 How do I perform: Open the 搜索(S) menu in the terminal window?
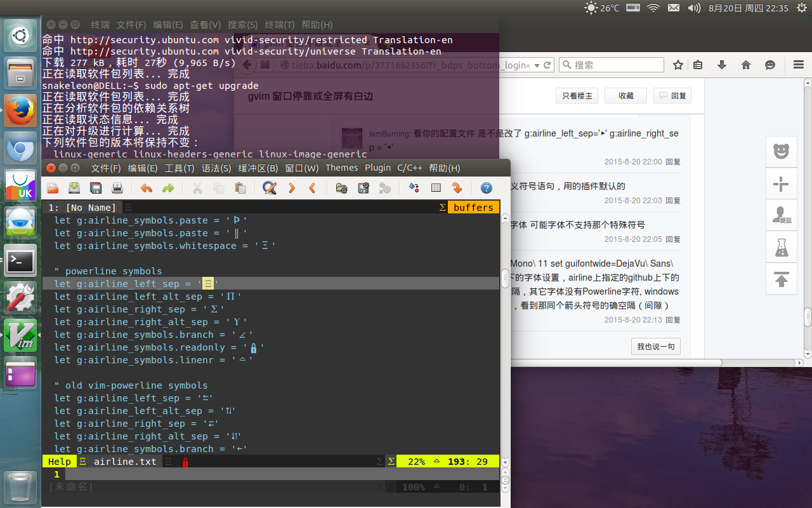coord(242,25)
